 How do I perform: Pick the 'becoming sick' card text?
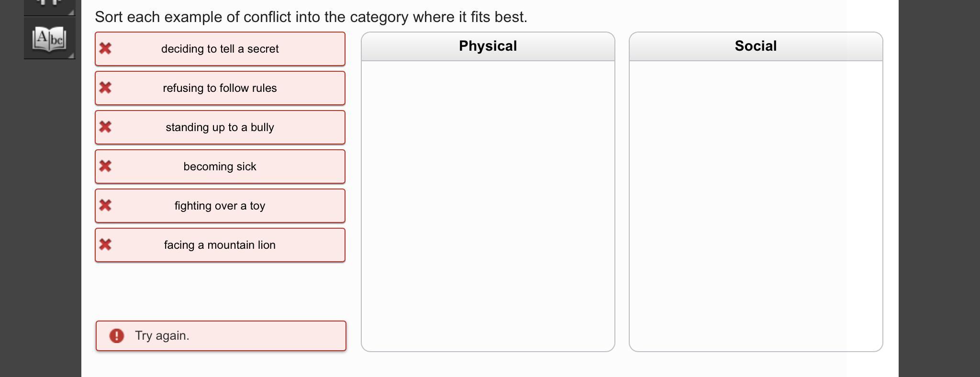(x=220, y=166)
